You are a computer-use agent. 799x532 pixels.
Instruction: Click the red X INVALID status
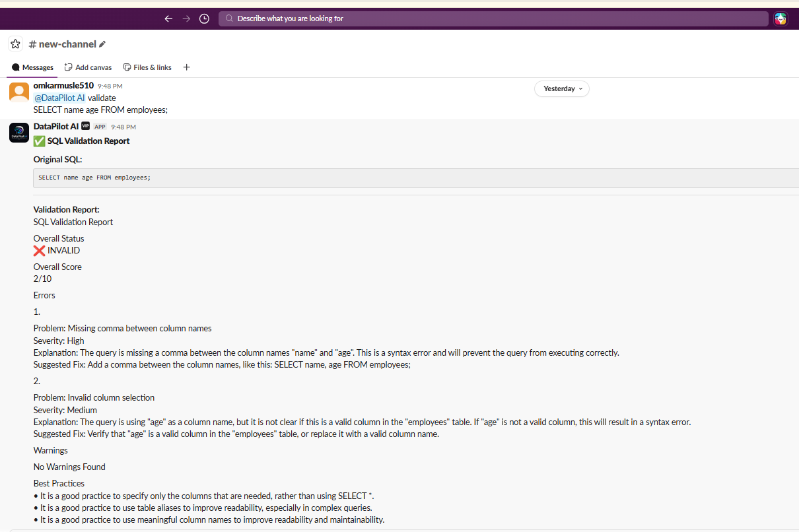[57, 250]
